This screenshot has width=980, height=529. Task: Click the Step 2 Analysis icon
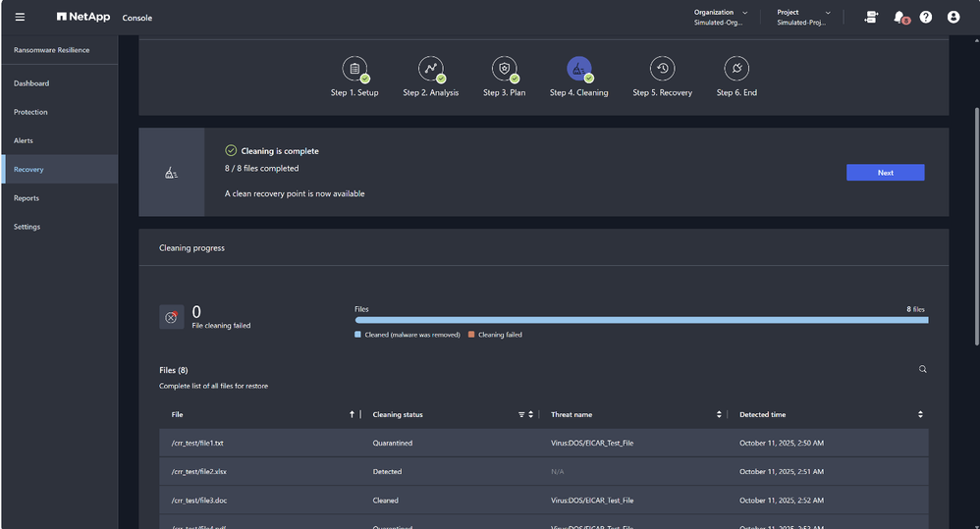(x=430, y=69)
